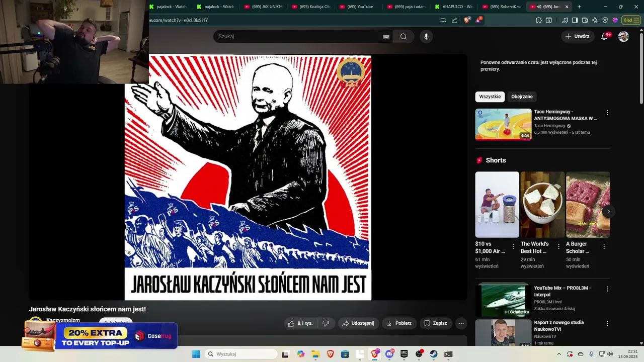The height and width of the screenshot is (362, 644).
Task: Switch to first pajalock Kick tab
Action: (169, 7)
